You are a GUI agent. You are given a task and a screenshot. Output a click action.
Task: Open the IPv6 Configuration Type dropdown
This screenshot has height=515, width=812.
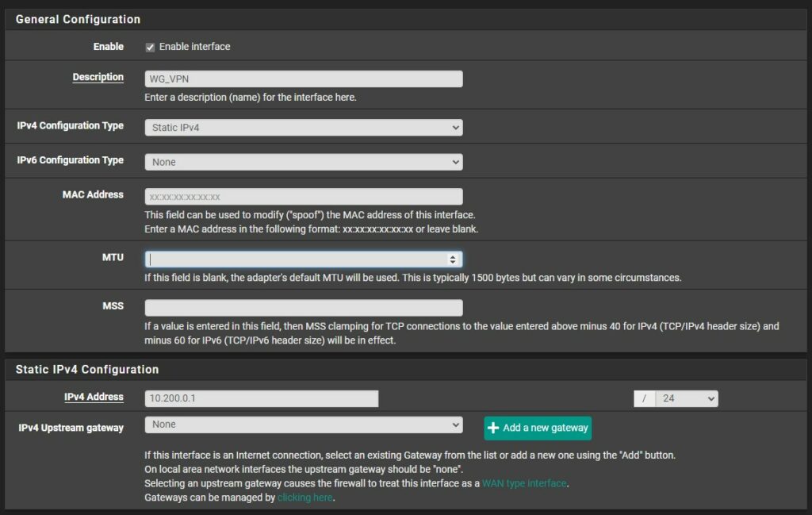304,162
